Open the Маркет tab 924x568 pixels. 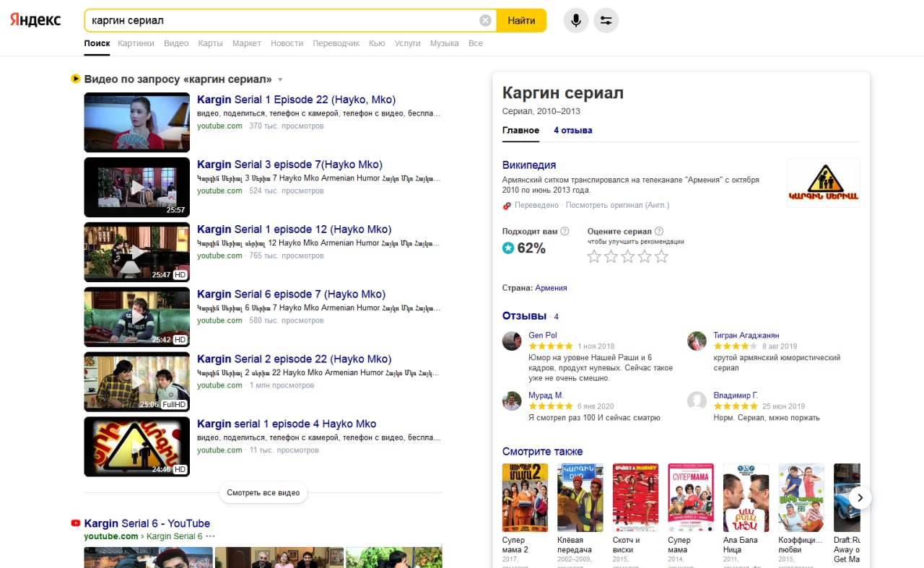pyautogui.click(x=247, y=43)
